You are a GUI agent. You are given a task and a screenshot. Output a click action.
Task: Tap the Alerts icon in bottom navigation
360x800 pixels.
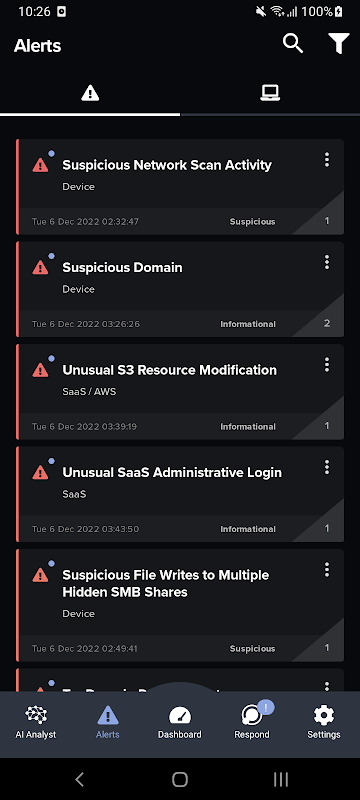click(108, 715)
